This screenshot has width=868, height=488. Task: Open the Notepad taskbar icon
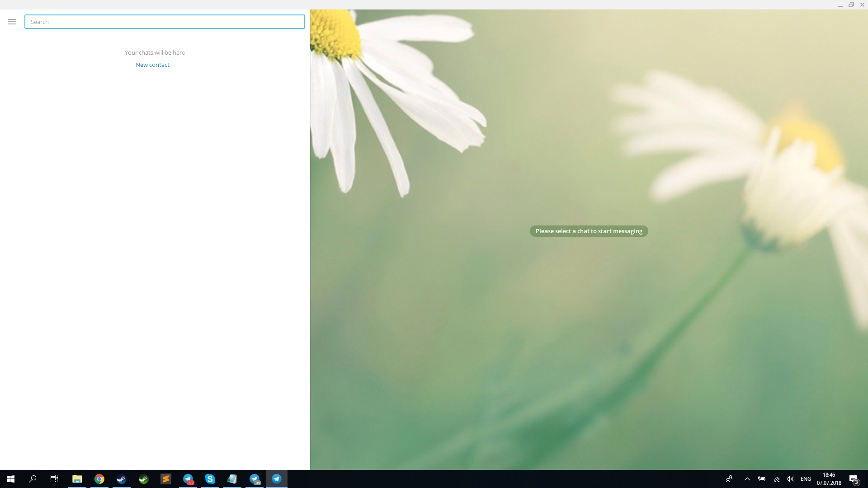tap(232, 479)
